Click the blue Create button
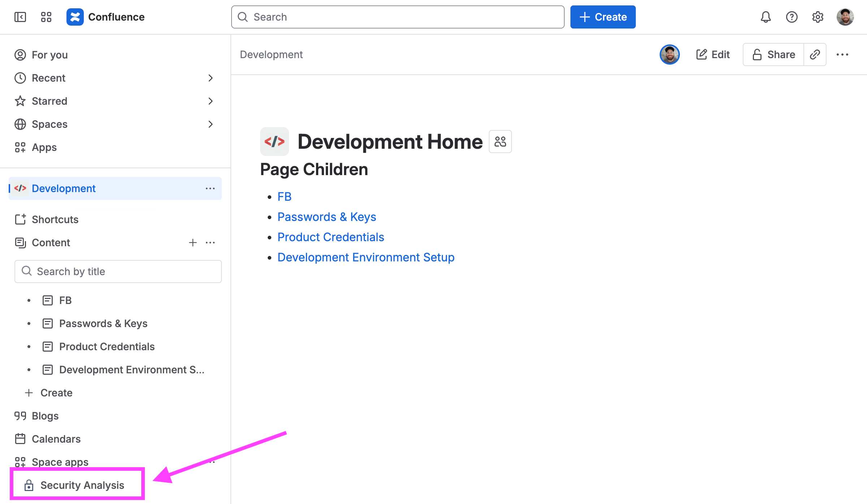Viewport: 867px width, 504px height. (603, 17)
